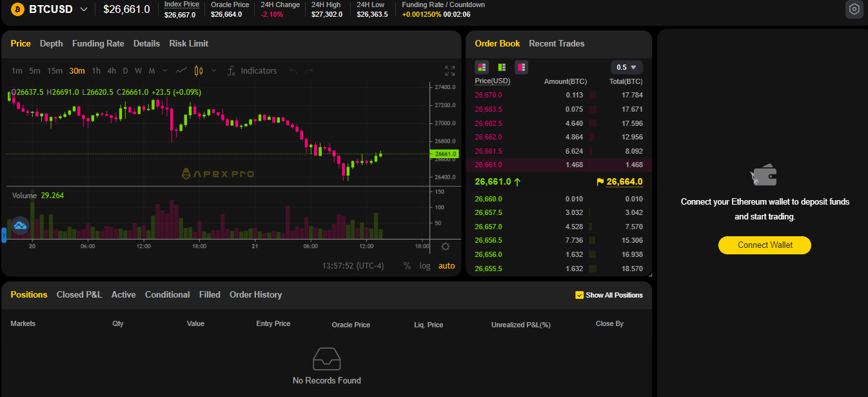Click the green up arrow next to 26,661.0
Image resolution: width=868 pixels, height=397 pixels.
[517, 182]
